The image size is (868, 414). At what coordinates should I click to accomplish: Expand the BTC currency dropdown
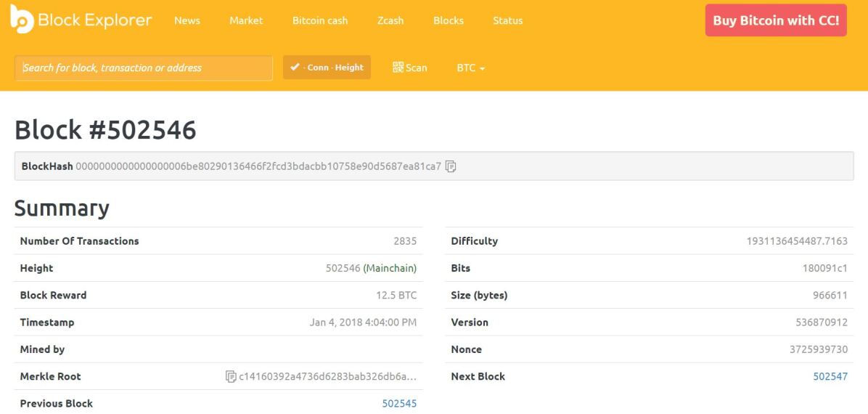point(470,68)
